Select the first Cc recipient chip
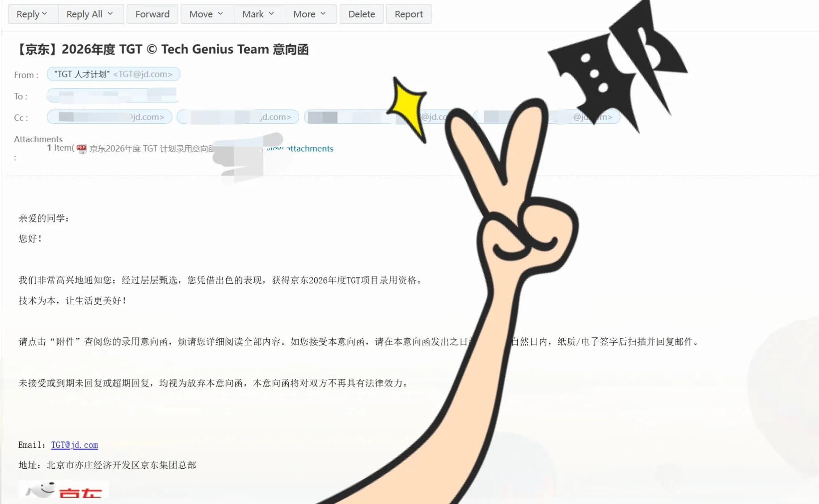Screen dimensions: 819x504 click(x=110, y=117)
